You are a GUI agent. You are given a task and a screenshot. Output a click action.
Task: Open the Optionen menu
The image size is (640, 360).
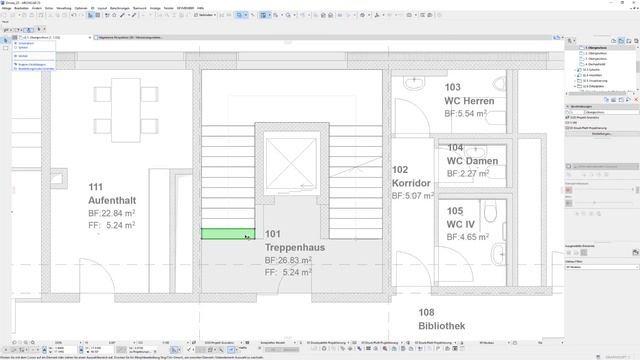81,8
